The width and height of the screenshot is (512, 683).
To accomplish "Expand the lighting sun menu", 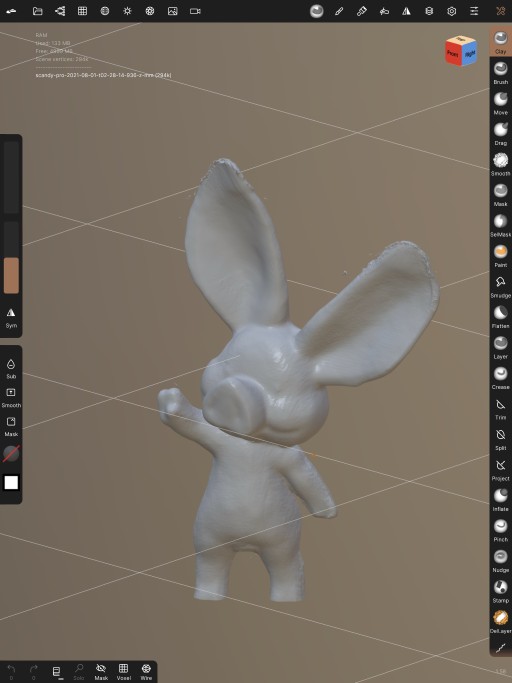I will point(127,11).
